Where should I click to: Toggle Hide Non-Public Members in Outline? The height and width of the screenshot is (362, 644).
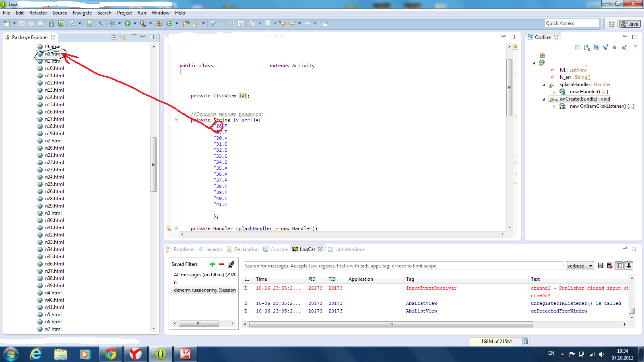pyautogui.click(x=615, y=47)
